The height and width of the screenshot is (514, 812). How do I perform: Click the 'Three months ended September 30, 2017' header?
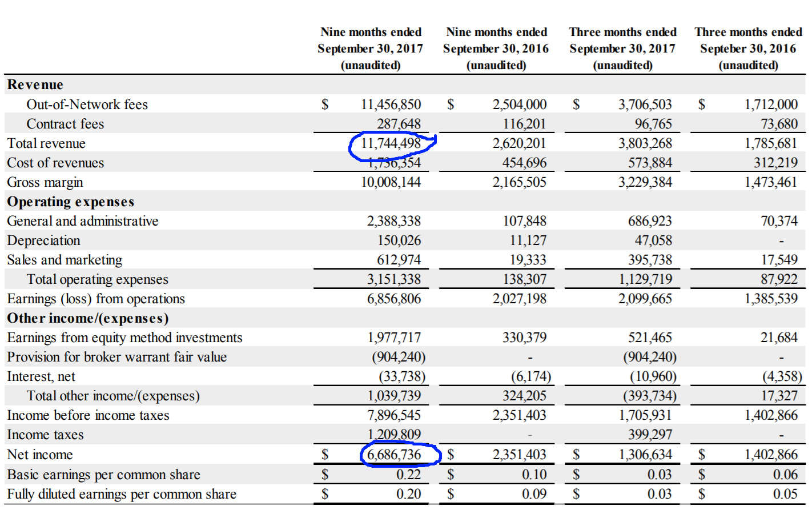tap(622, 49)
